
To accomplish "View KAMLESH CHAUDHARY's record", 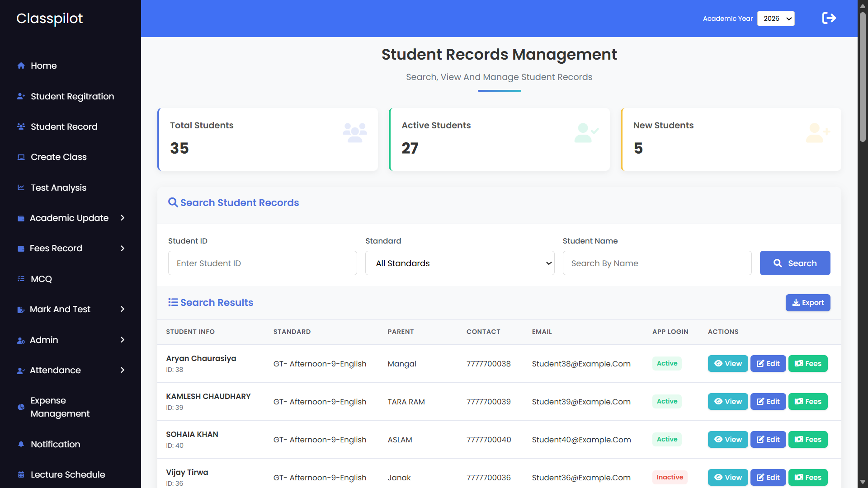I will 728,402.
